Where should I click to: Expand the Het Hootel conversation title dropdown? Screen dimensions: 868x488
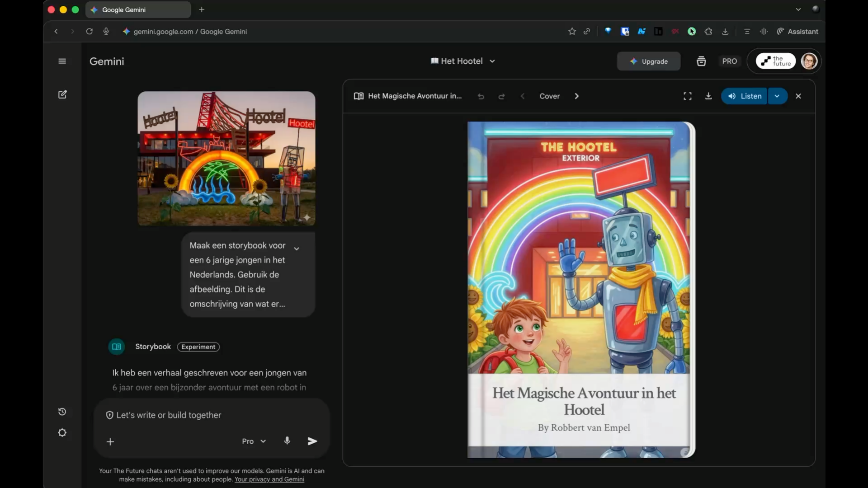[x=492, y=61]
